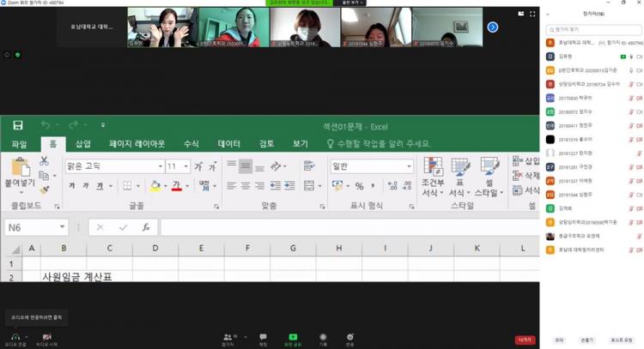Click the Zoom screen share icon

(x=293, y=338)
